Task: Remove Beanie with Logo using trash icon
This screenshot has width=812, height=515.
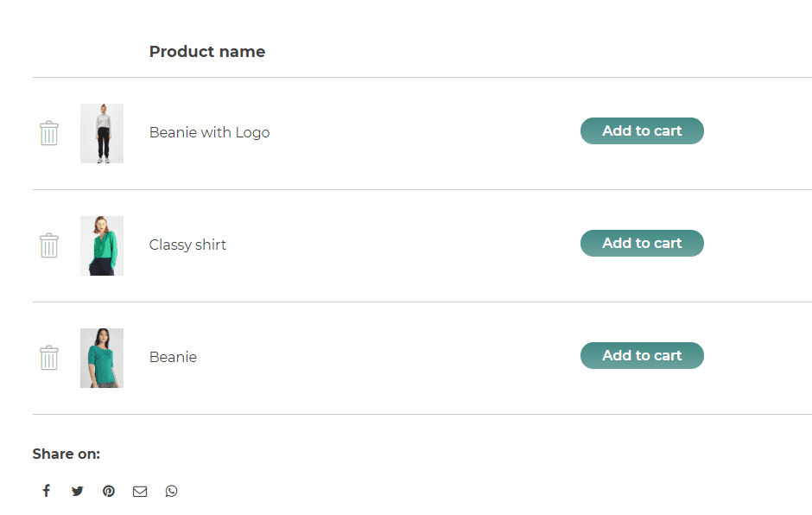Action: point(49,133)
